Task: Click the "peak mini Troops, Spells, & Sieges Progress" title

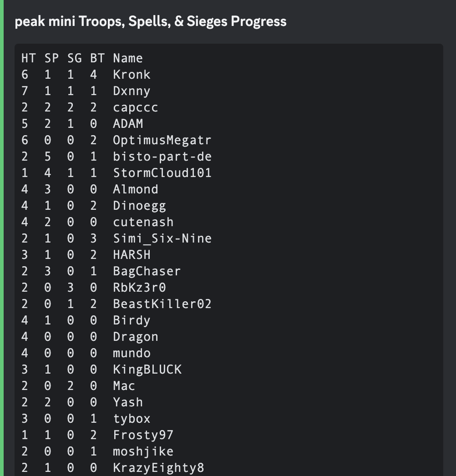Action: point(151,21)
